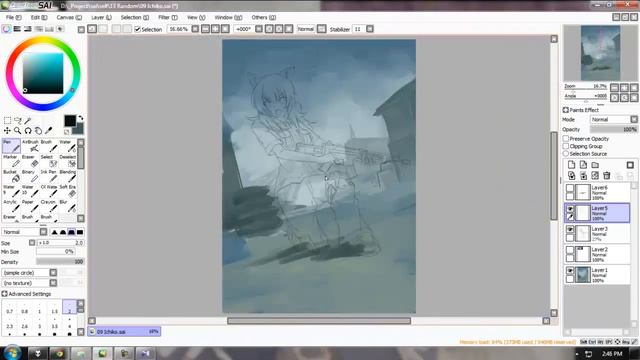Create a new layer folder
The image size is (640, 360).
[595, 165]
